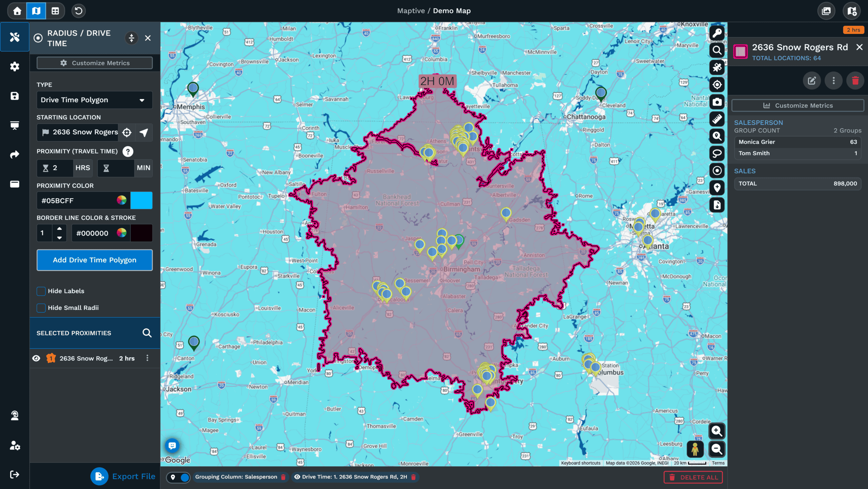Select the Monica Grier group row
Screen dimensions: 868x489
(x=798, y=142)
